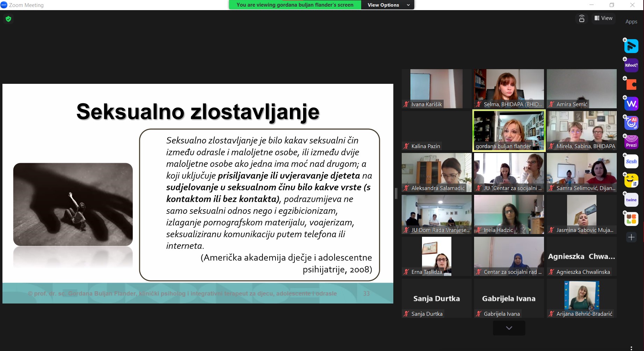
Task: Open the purple W app icon
Action: [x=631, y=104]
